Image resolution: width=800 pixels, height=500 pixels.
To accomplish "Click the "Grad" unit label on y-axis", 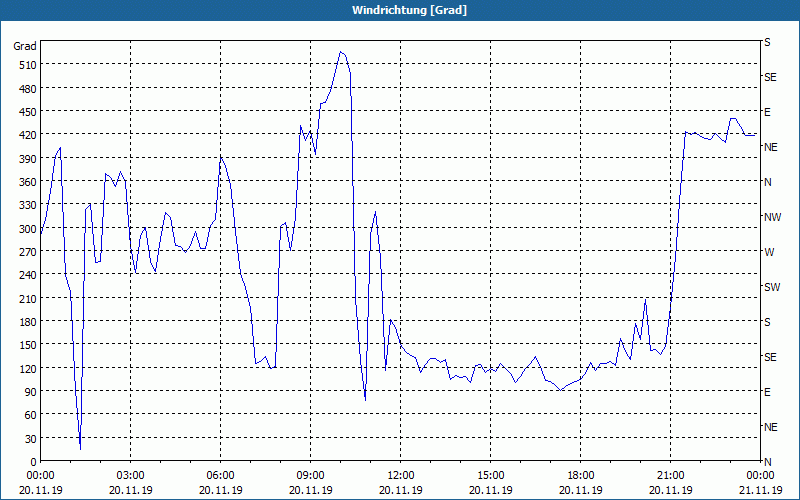I will (x=24, y=46).
